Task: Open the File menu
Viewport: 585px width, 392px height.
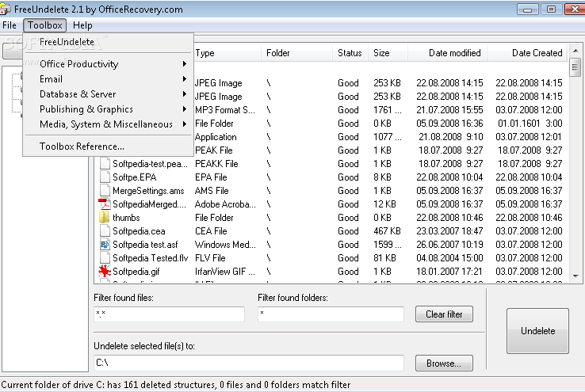Action: pyautogui.click(x=10, y=25)
